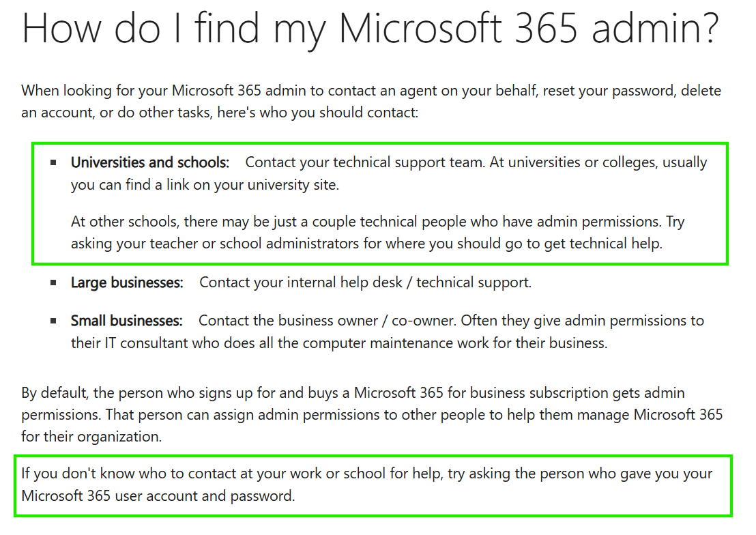Click the intro paragraph starting "When looking for"
Viewport: 756px width, 535px height.
pos(370,101)
